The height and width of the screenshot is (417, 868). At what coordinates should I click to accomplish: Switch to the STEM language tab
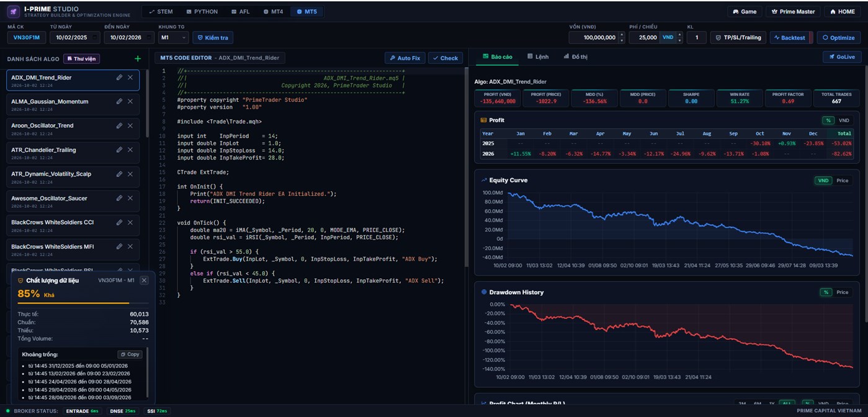coord(161,12)
